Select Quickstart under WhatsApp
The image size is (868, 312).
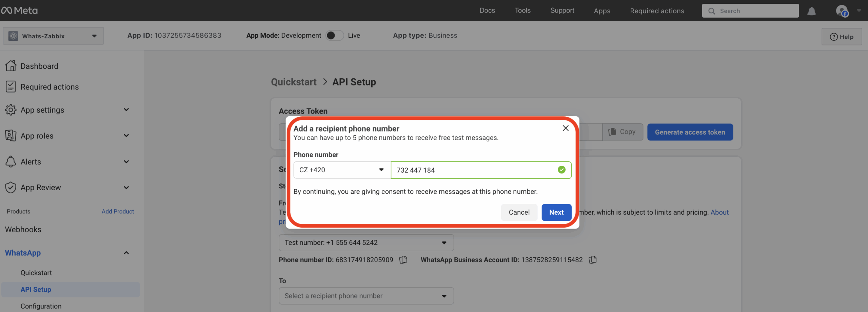click(36, 273)
